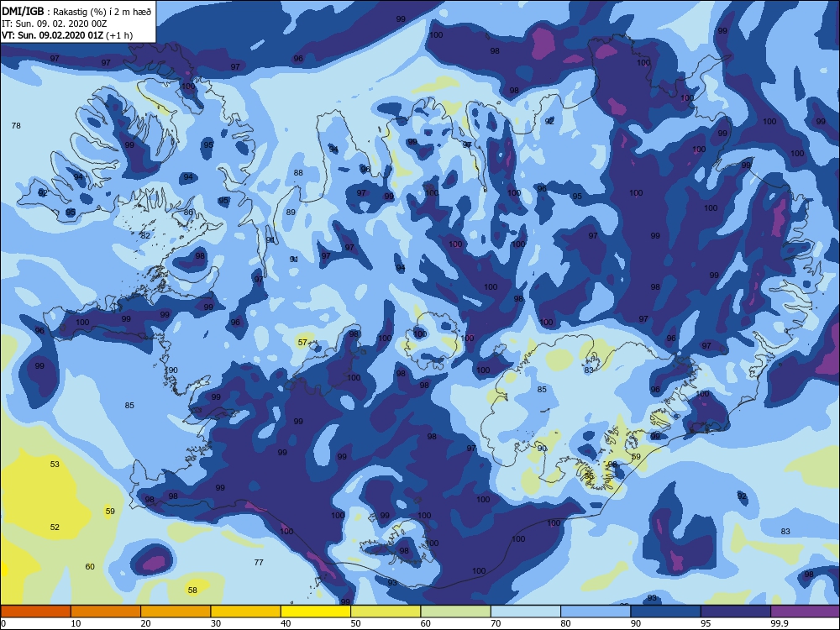The image size is (840, 630).
Task: Click the pale blue 70–80 legend swatch
Action: [x=526, y=612]
